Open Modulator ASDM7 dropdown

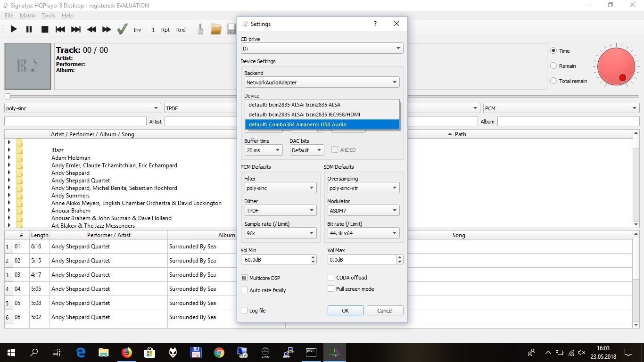363,210
